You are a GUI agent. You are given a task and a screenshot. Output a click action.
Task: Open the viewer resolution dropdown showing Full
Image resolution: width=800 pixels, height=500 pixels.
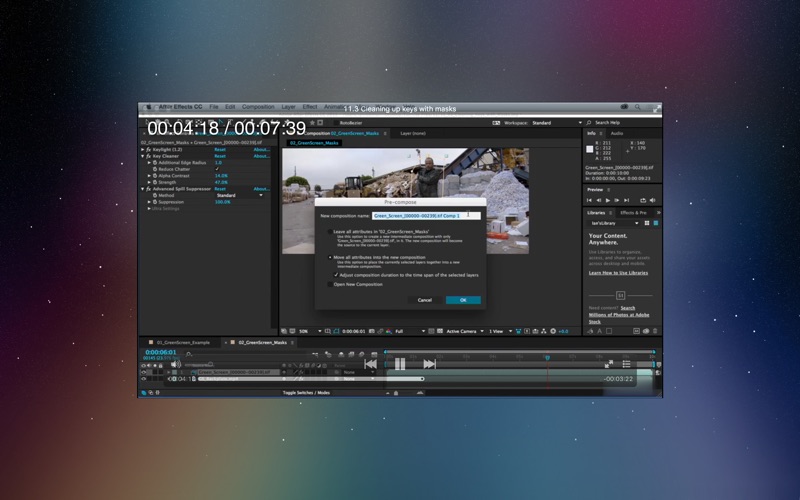coord(410,331)
